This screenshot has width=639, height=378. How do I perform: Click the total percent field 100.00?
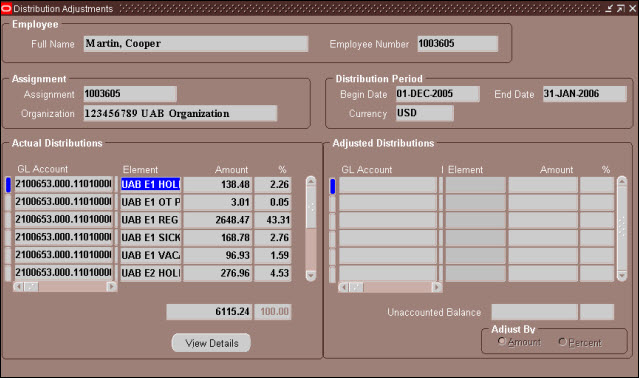click(273, 312)
